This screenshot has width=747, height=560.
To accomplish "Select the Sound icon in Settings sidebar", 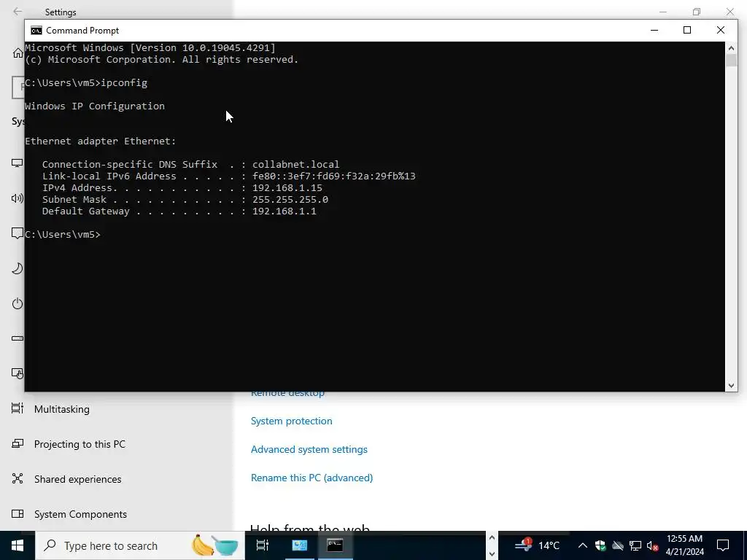I will [18, 198].
